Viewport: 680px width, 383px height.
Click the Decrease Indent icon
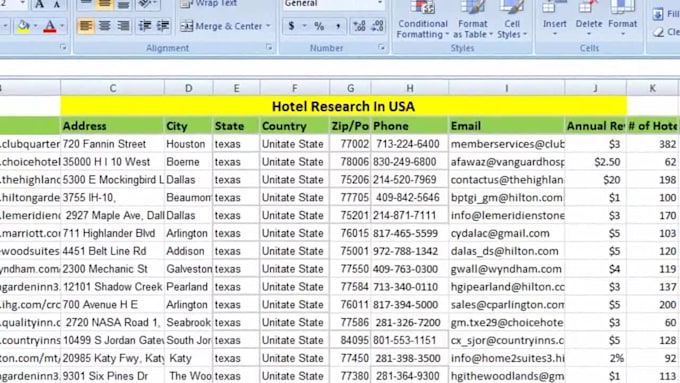click(144, 26)
